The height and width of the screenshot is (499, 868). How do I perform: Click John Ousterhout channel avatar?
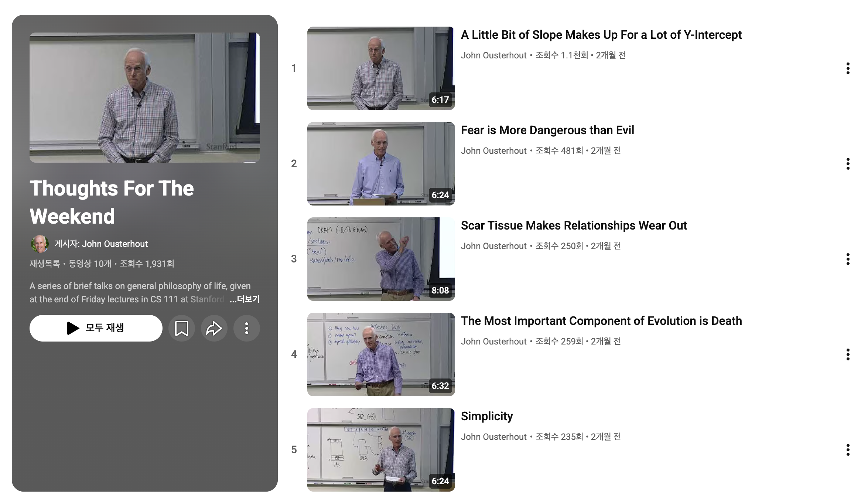point(40,244)
